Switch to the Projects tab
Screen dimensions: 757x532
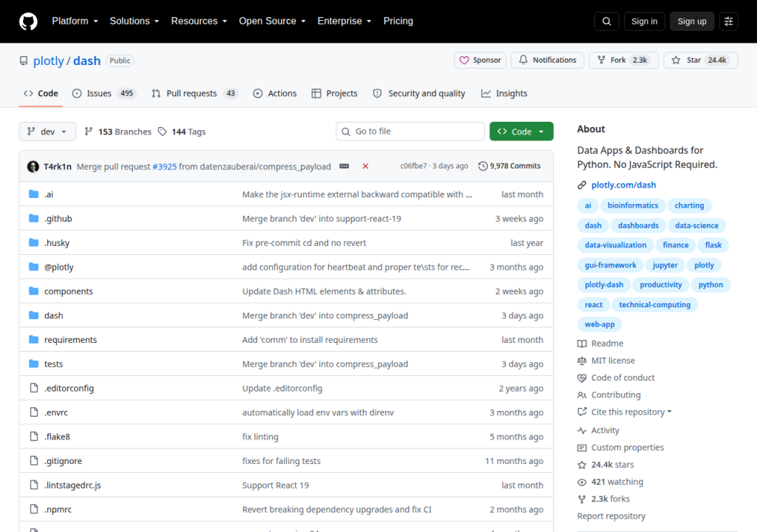[335, 93]
